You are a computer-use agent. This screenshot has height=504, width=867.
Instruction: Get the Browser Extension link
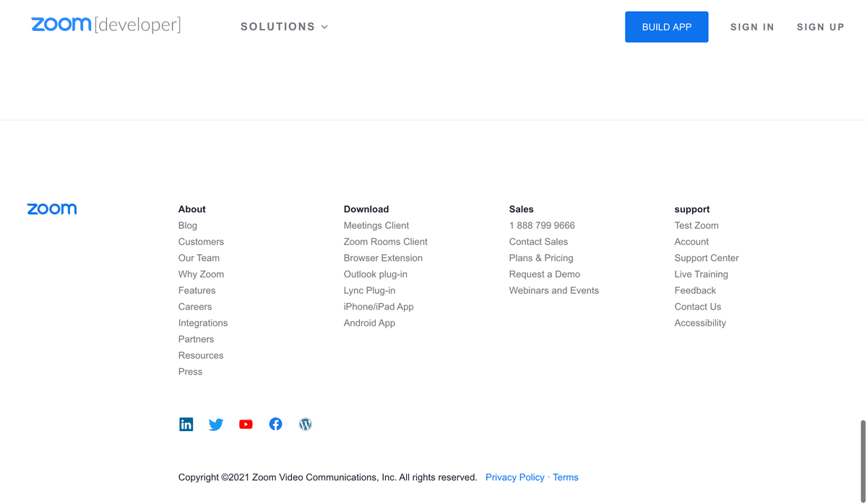tap(383, 258)
